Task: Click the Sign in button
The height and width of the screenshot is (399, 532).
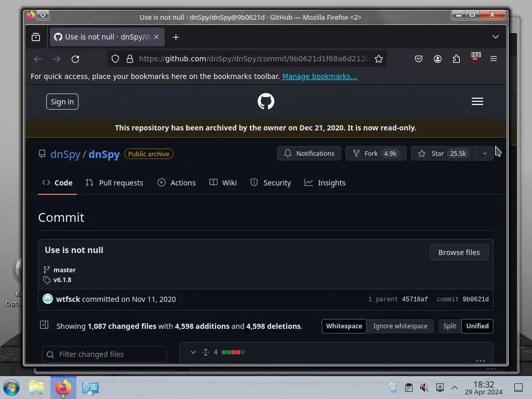Action: [62, 102]
